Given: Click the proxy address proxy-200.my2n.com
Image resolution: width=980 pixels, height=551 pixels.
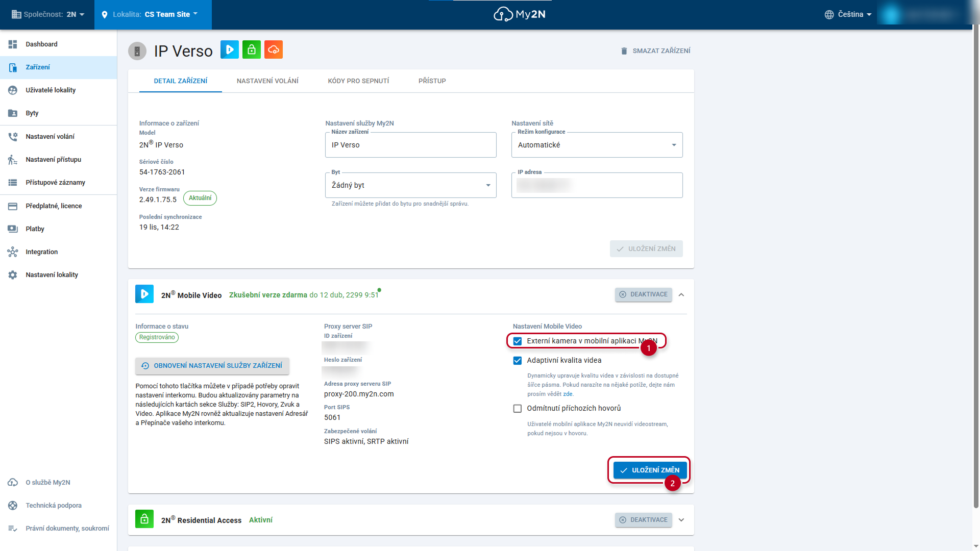Looking at the screenshot, I should click(x=359, y=394).
